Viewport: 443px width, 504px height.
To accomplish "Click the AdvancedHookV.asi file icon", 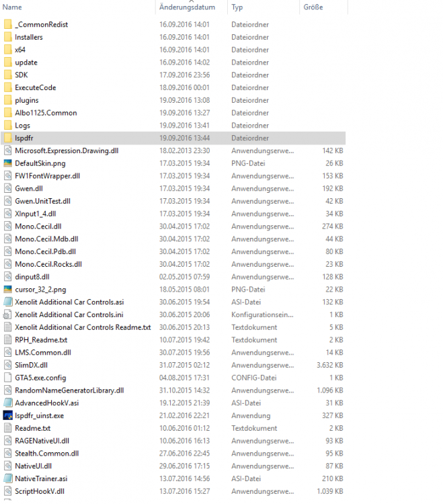I will (7, 403).
